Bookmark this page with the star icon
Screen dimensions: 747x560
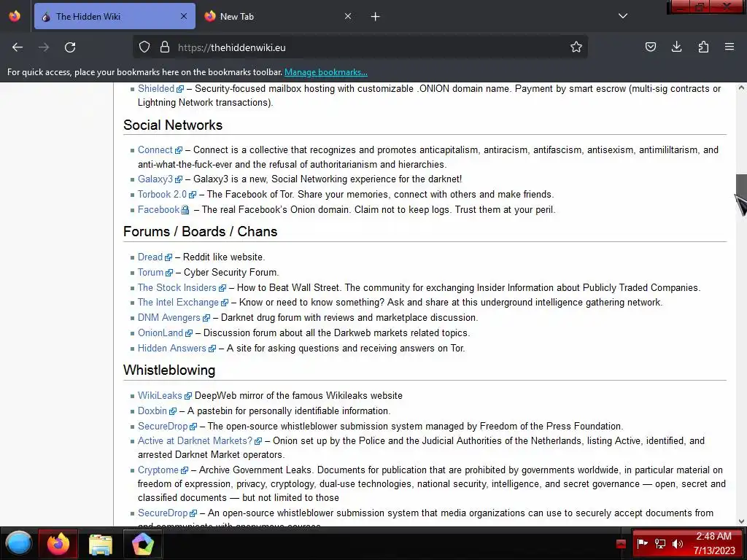[576, 47]
